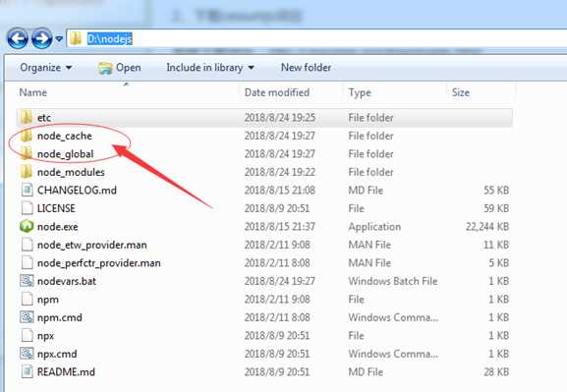This screenshot has height=392, width=567.
Task: Click the 2018/8/24 19:22 date of node_modules
Action: 279,172
